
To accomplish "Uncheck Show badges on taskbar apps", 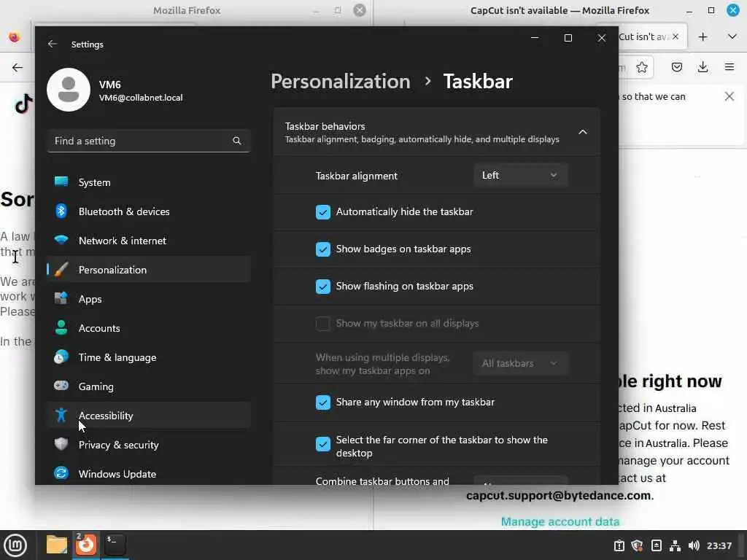I will point(323,249).
